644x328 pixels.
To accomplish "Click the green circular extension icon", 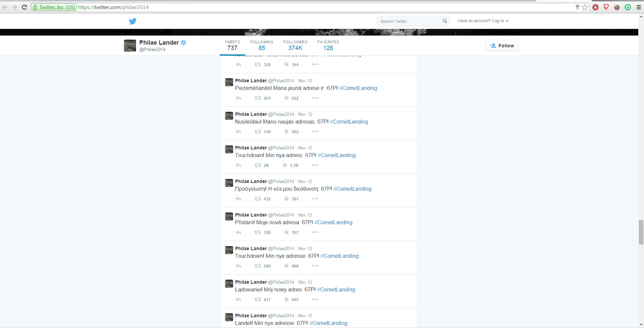I will (627, 7).
